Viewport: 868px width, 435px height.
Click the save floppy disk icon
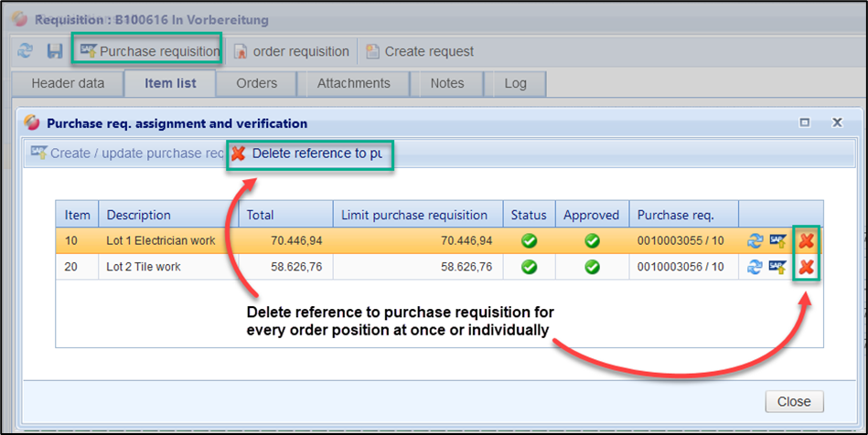(54, 51)
